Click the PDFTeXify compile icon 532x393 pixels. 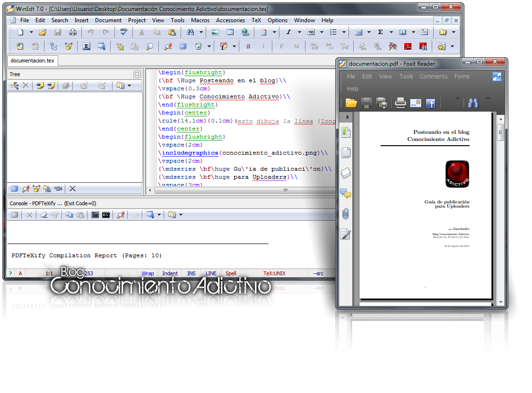(x=224, y=46)
